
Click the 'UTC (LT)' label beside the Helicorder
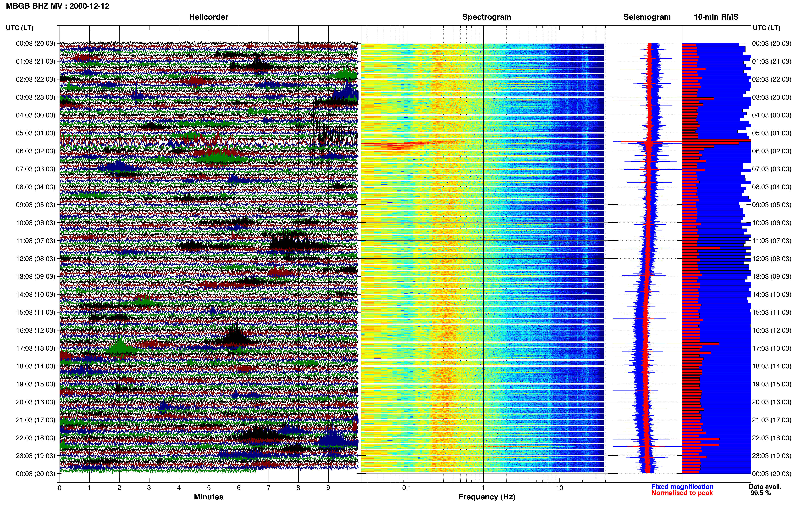point(20,28)
